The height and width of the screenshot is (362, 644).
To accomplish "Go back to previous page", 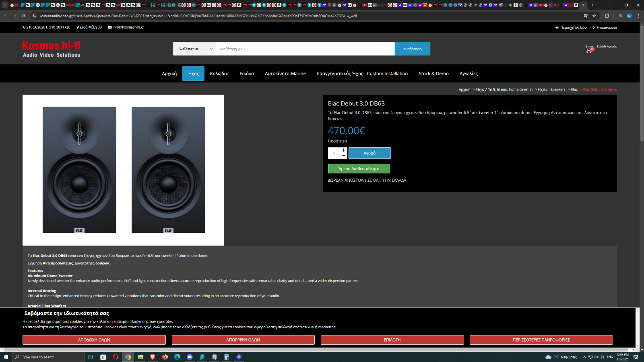I will (x=6, y=16).
